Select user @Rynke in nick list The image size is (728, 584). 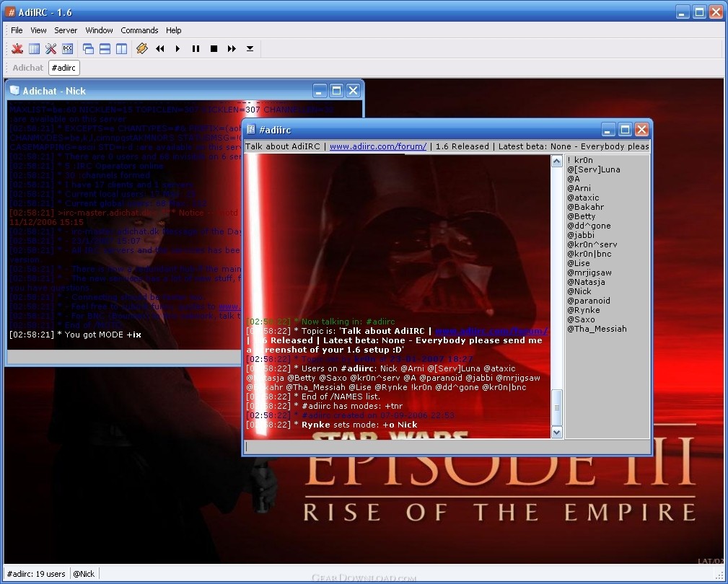coord(583,310)
